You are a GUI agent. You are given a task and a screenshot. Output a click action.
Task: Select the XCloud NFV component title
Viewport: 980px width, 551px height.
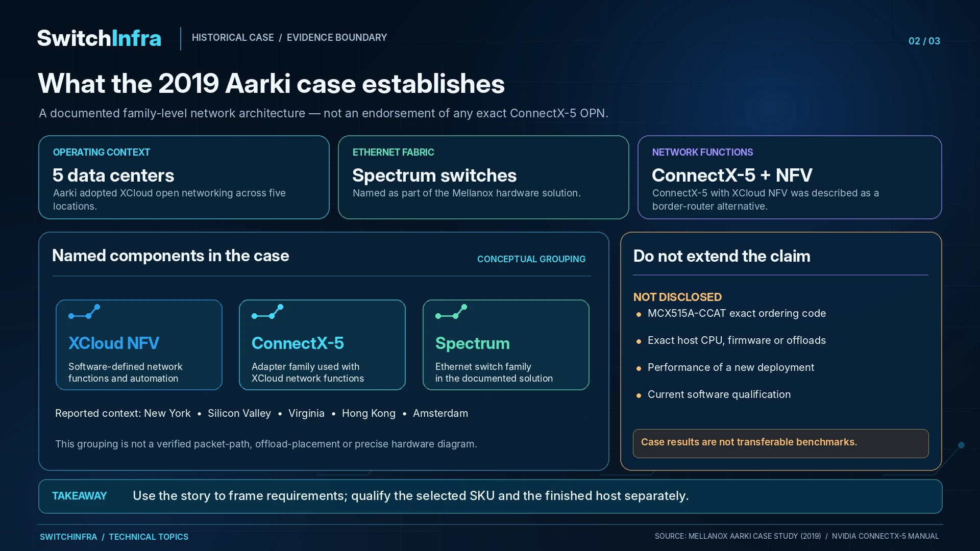pos(114,343)
